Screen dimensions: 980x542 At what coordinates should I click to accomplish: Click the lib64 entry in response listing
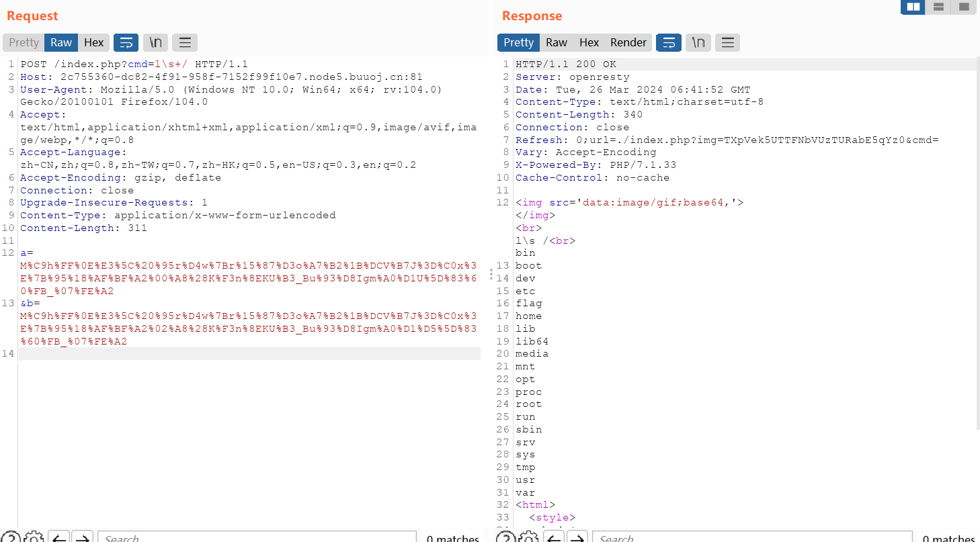[532, 341]
